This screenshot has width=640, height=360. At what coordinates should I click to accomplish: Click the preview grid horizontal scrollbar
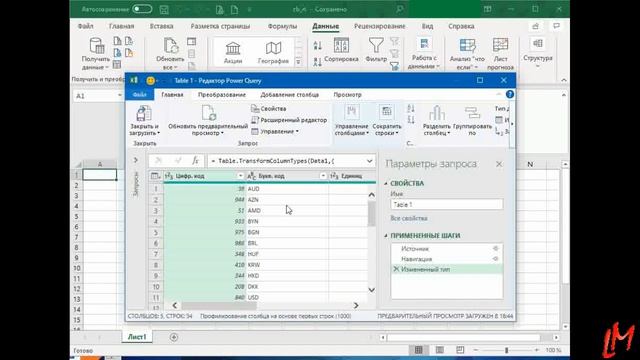pos(219,305)
